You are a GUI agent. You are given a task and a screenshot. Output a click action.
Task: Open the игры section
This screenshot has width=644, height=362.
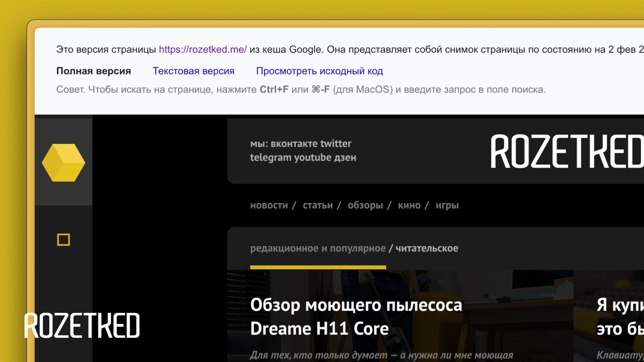[x=447, y=205]
